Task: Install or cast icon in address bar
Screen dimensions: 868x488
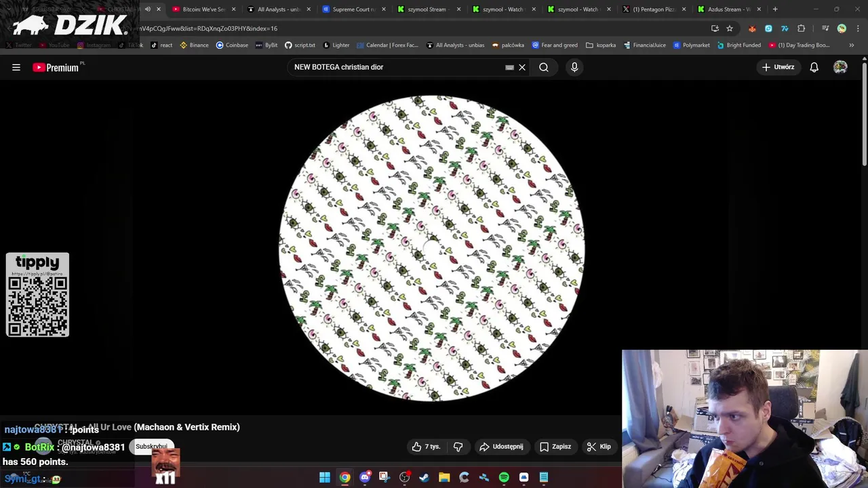Action: 715,28
